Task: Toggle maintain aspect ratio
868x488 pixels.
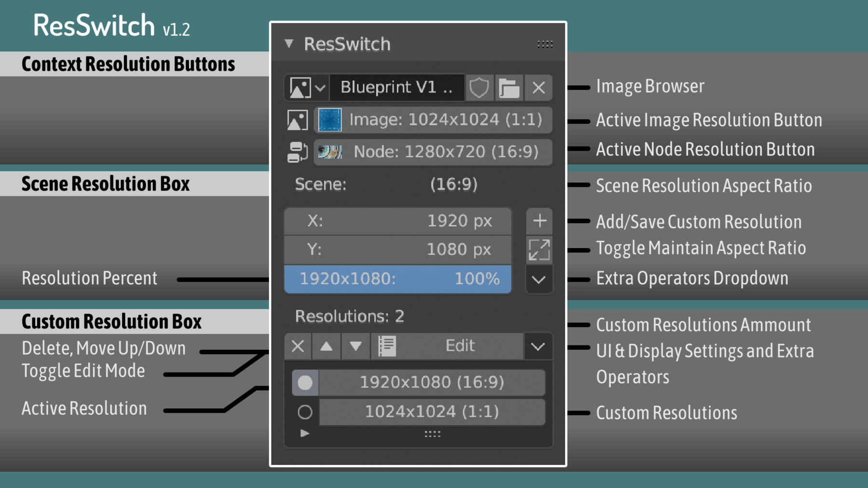Action: [x=539, y=250]
